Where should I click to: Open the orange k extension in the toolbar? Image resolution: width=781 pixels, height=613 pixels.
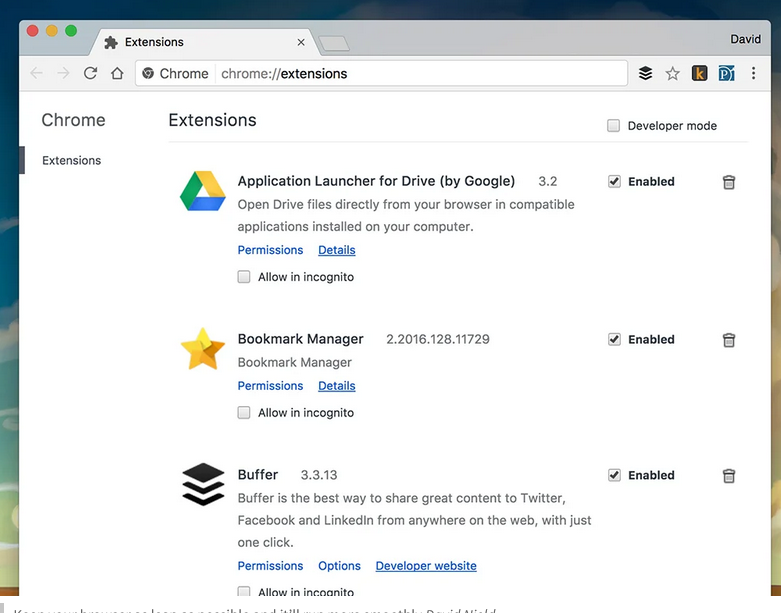[699, 74]
